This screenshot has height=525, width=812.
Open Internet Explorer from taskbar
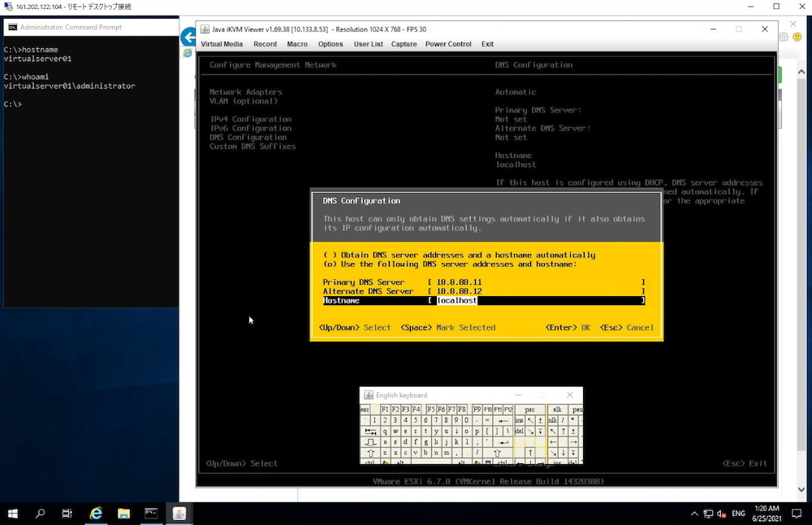(96, 514)
